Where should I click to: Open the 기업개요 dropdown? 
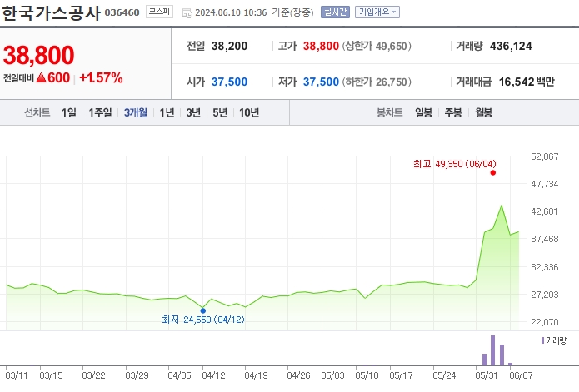[x=377, y=12]
